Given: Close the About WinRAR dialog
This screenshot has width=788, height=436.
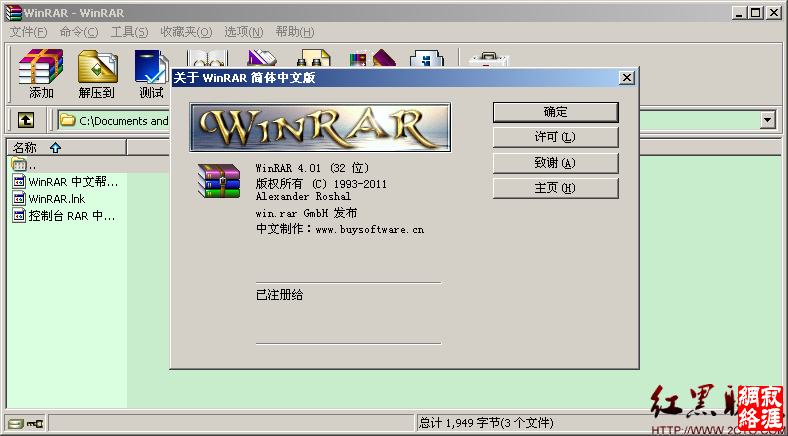Looking at the screenshot, I should tap(626, 78).
